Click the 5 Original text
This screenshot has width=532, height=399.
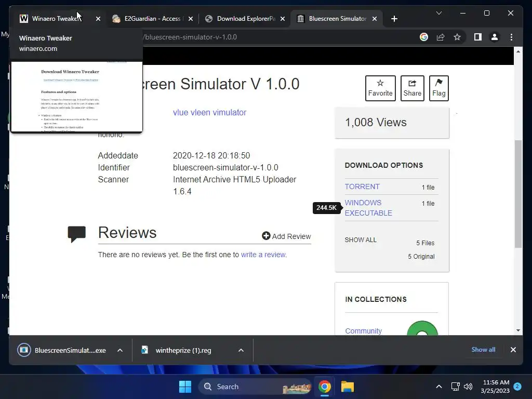coord(421,257)
